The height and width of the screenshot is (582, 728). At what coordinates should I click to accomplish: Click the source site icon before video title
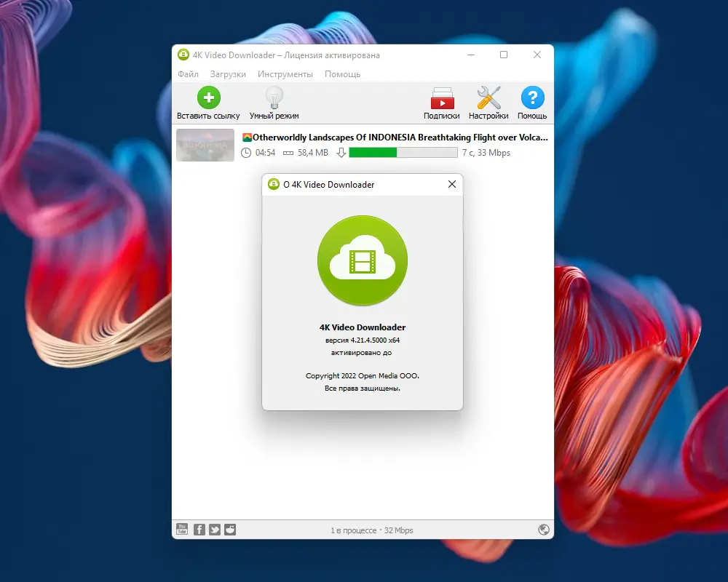pyautogui.click(x=247, y=137)
